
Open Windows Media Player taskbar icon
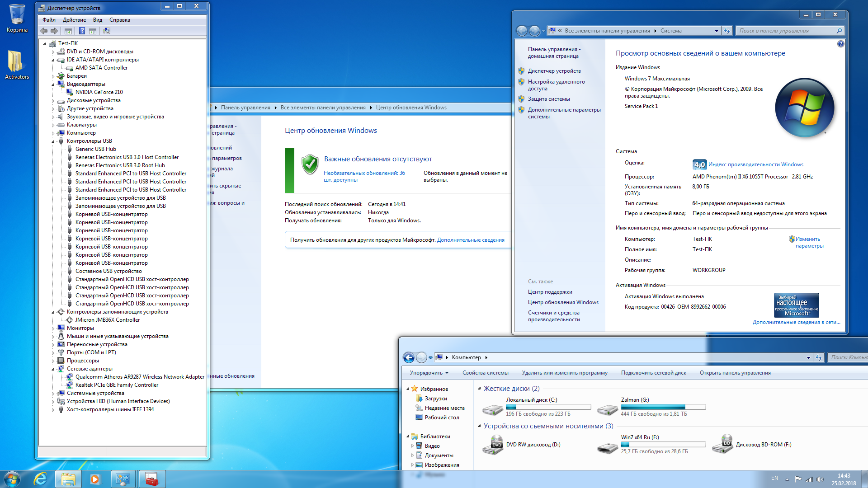click(95, 479)
